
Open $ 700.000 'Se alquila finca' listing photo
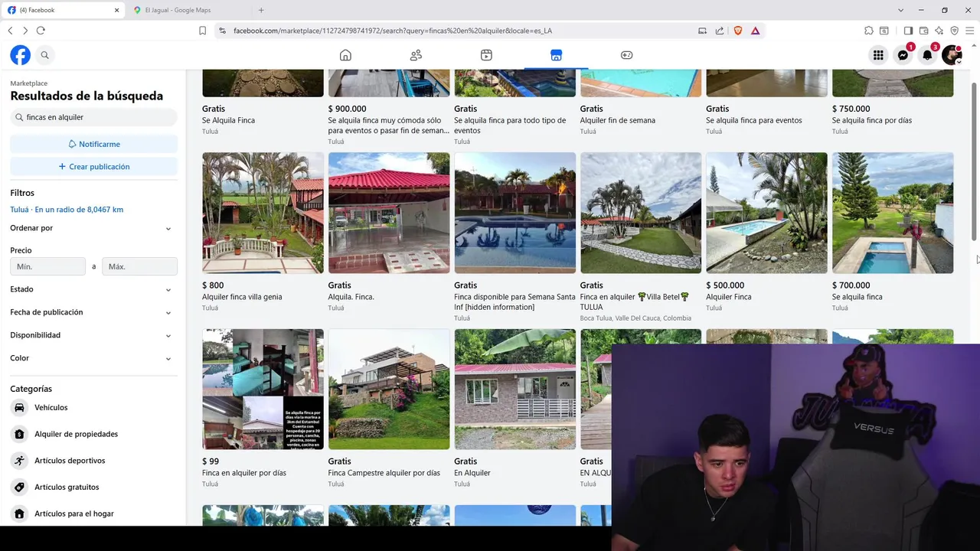[893, 213]
